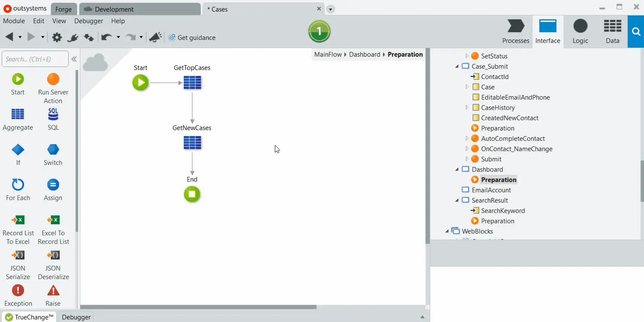
Task: Collapse the toolbox panel arrows
Action: pos(74,59)
